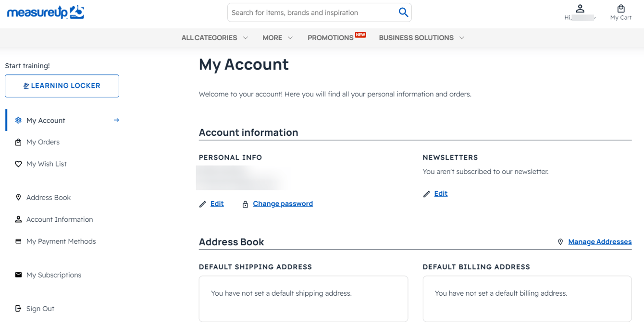This screenshot has width=644, height=324.
Task: Click the magnifying glass search icon
Action: pyautogui.click(x=403, y=12)
